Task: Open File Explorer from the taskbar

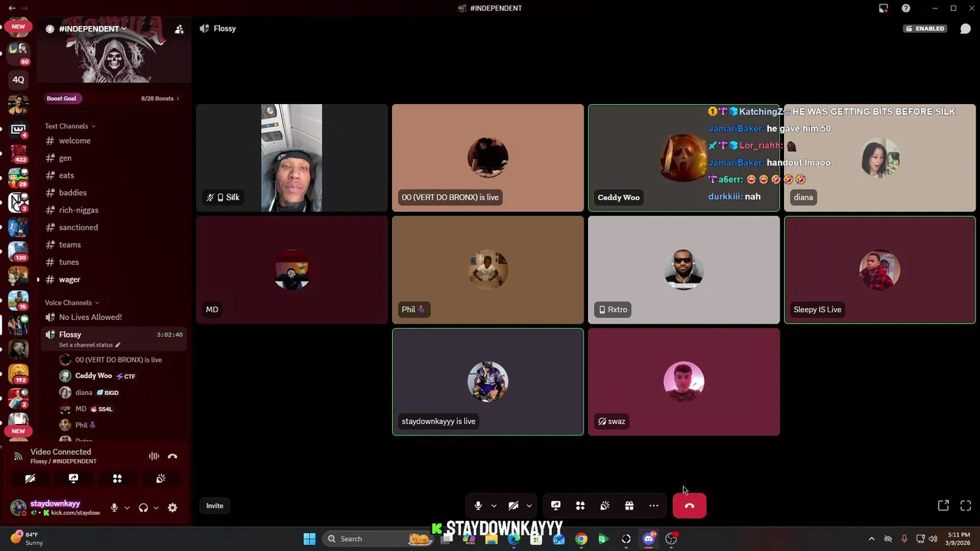Action: (x=492, y=539)
